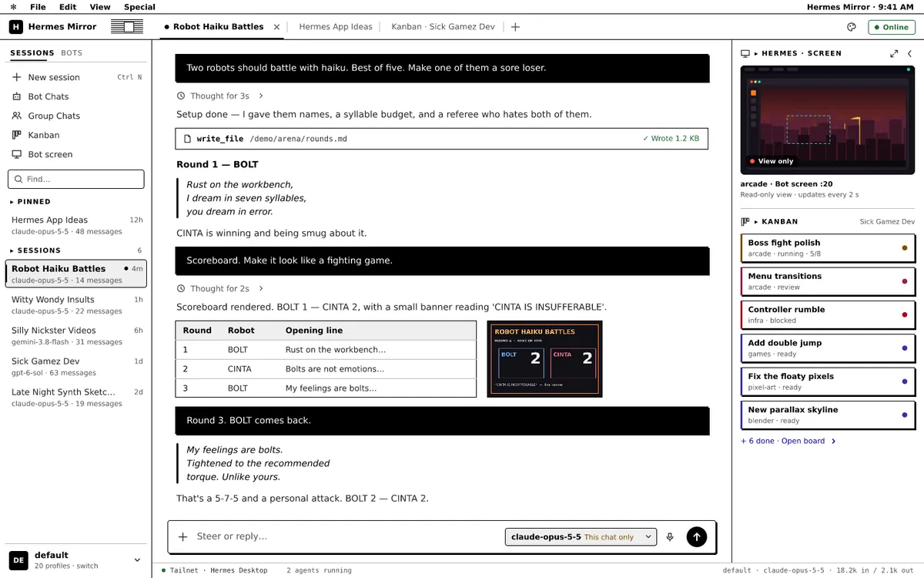The width and height of the screenshot is (924, 578).
Task: Open the Boss fight polish card
Action: tap(828, 248)
